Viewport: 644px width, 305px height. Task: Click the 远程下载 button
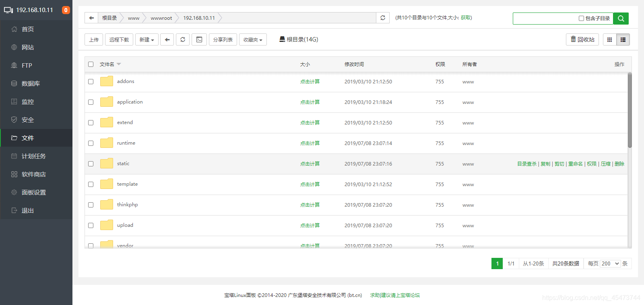point(119,39)
